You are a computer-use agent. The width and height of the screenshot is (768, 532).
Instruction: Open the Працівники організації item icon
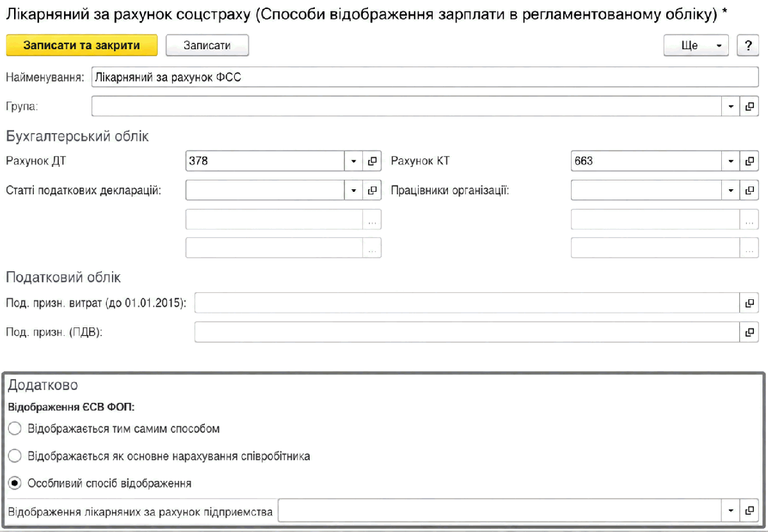749,190
